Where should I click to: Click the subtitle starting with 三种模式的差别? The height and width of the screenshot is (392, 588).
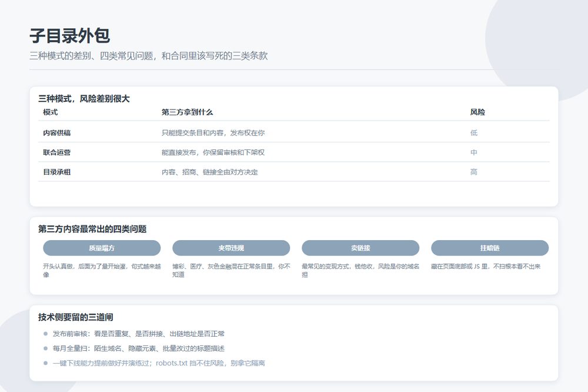(x=149, y=56)
